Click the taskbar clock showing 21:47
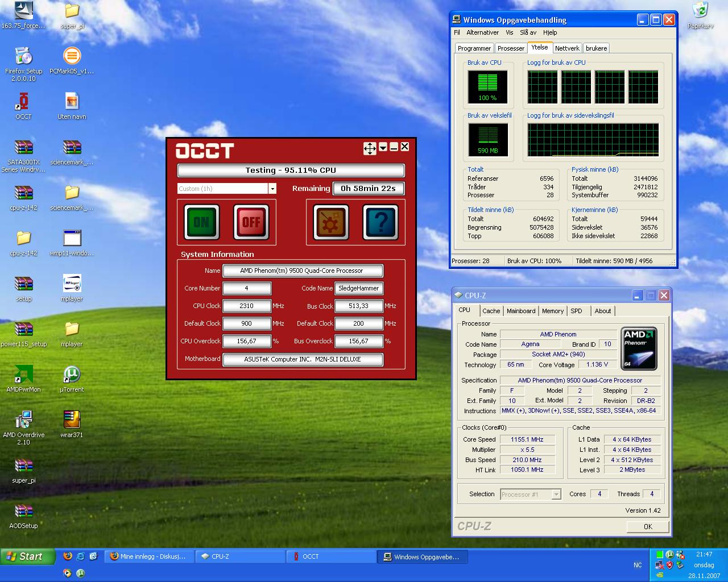Screen dimensions: 728x582 click(x=704, y=554)
